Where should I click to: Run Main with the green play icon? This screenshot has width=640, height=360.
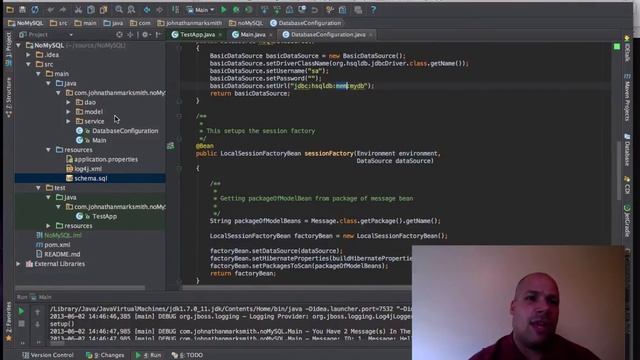pos(223,9)
